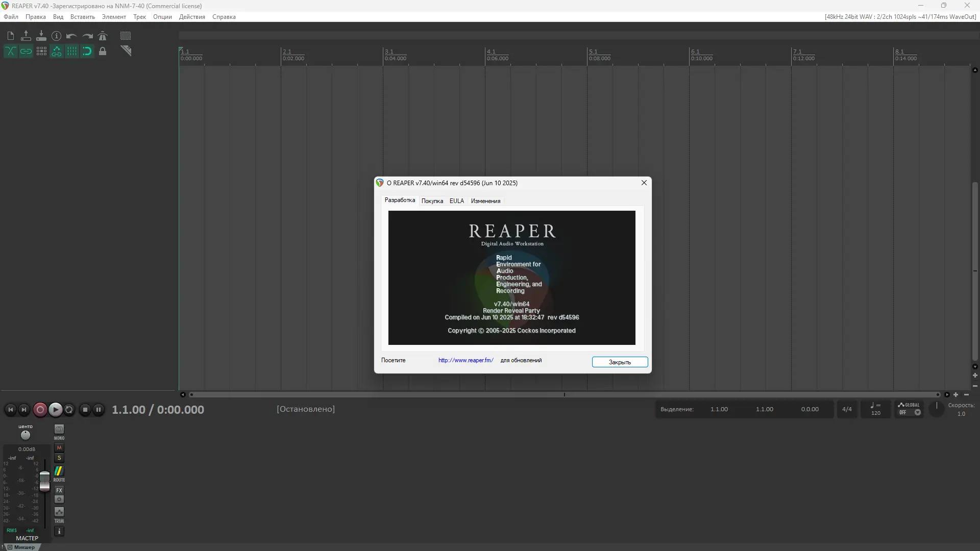
Task: Click the Save Project toolbar icon
Action: (41, 36)
